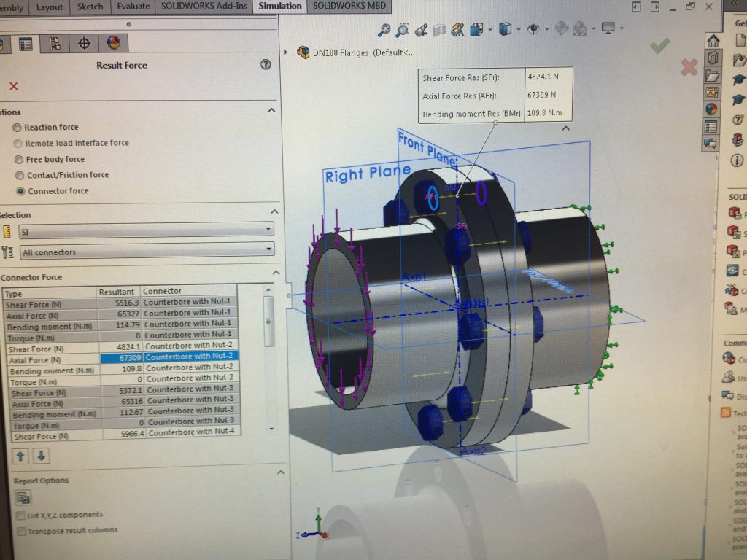Viewport: 747px width, 560px height.
Task: Switch to the Evaluate tab
Action: click(133, 7)
